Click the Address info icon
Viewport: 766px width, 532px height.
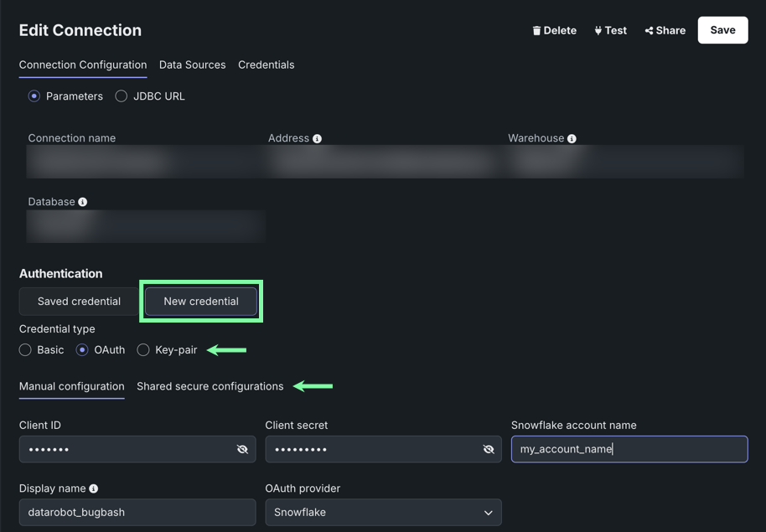coord(317,139)
